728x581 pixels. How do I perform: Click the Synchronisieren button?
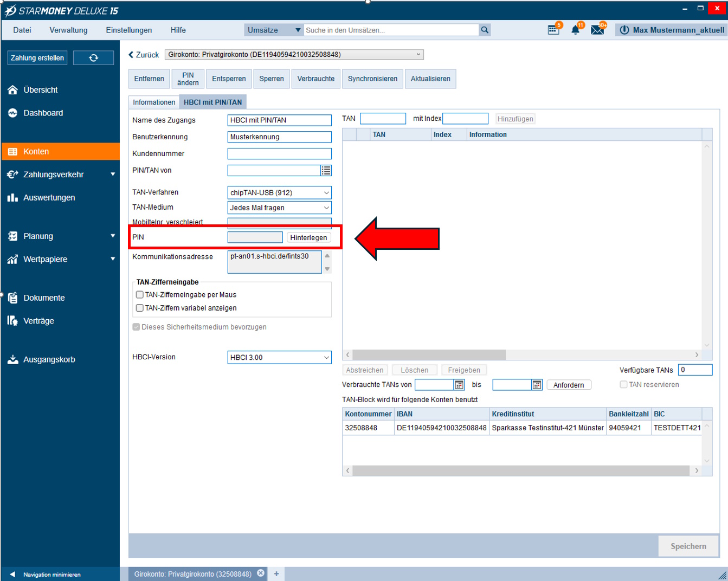(x=372, y=79)
